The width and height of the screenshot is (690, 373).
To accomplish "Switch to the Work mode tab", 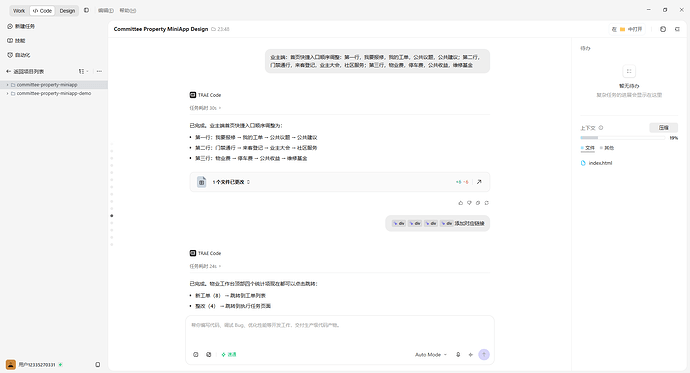I will coord(19,11).
